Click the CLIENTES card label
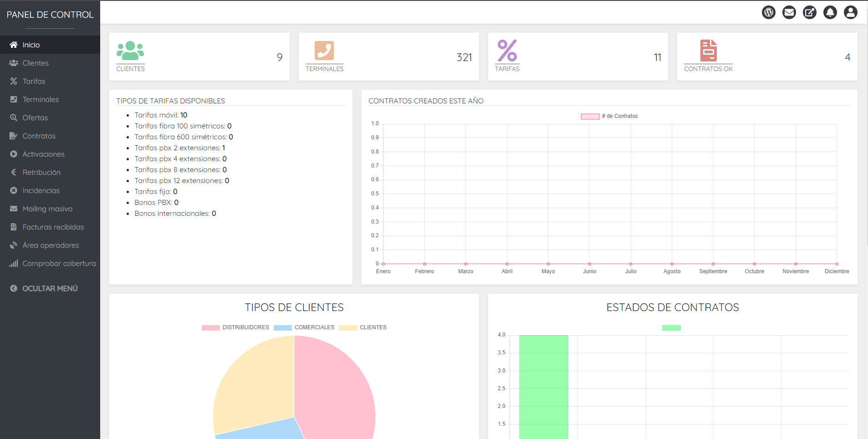 coord(130,69)
